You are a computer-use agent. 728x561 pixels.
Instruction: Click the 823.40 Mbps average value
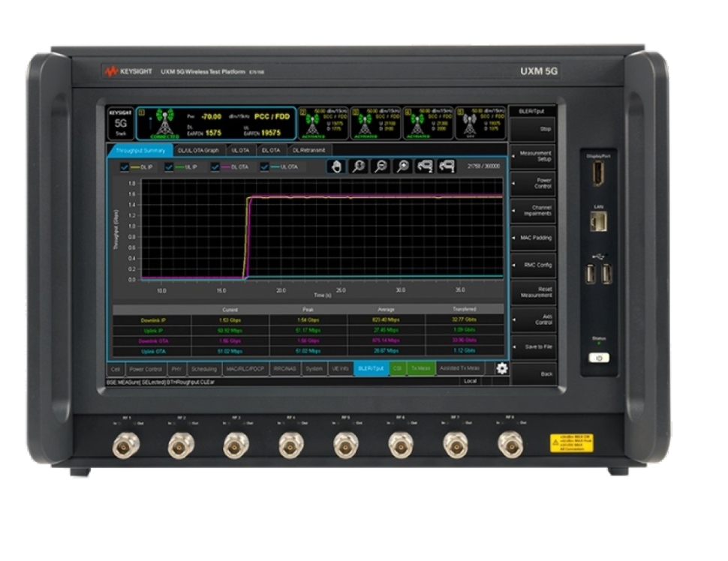click(x=386, y=319)
